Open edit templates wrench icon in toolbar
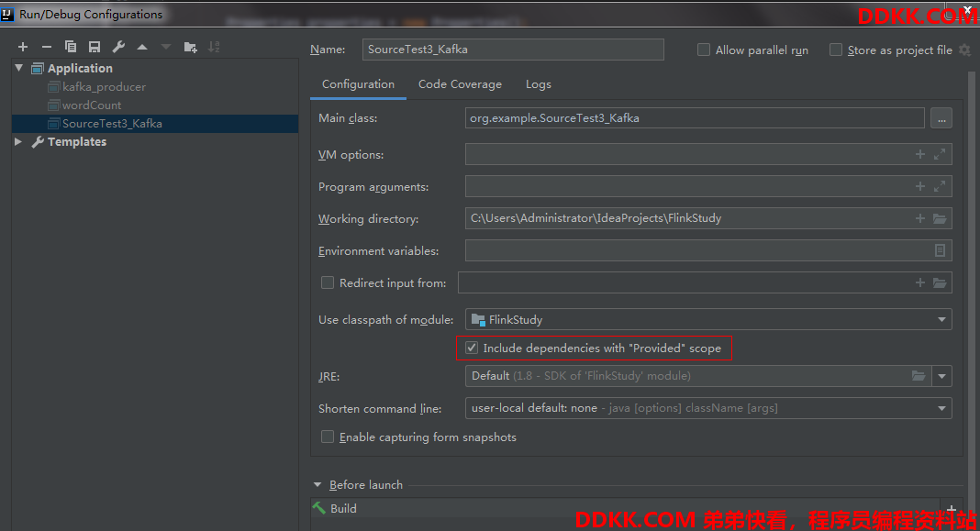 pos(118,47)
